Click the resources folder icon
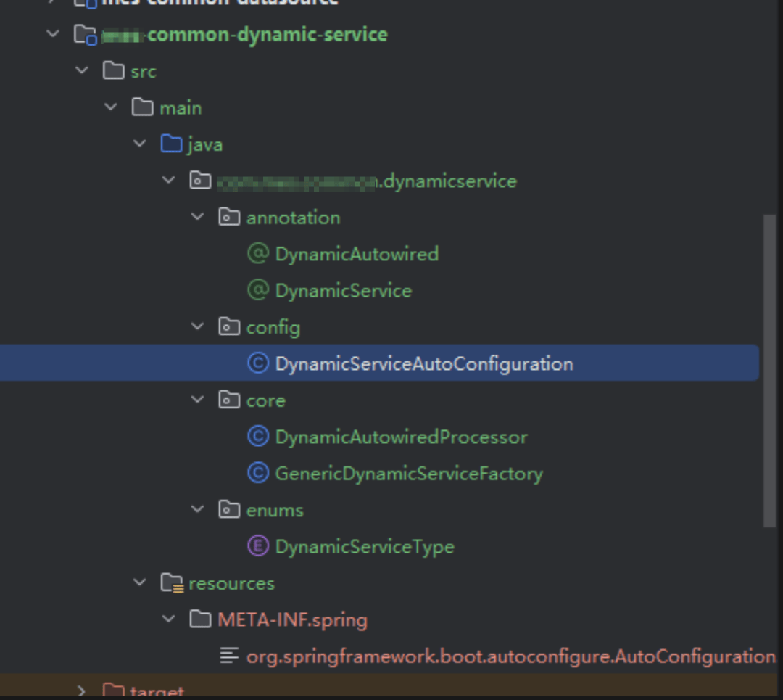The image size is (783, 700). [171, 583]
